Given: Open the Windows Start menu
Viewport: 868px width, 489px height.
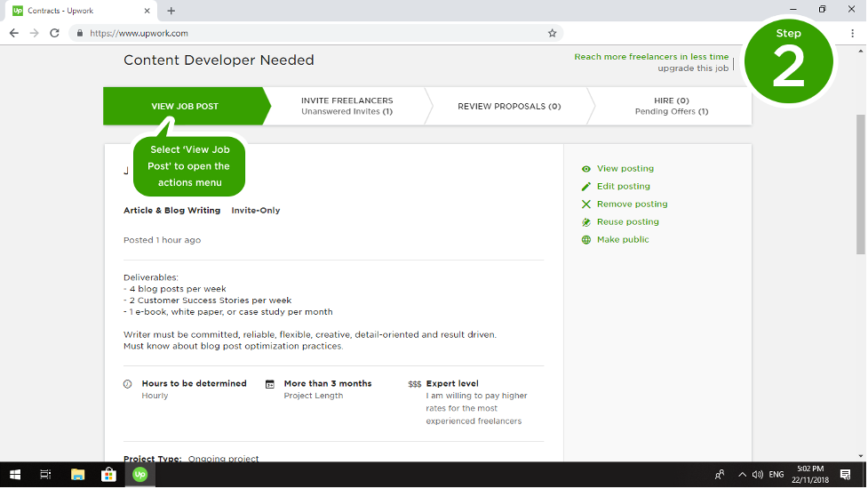Looking at the screenshot, I should pyautogui.click(x=15, y=475).
